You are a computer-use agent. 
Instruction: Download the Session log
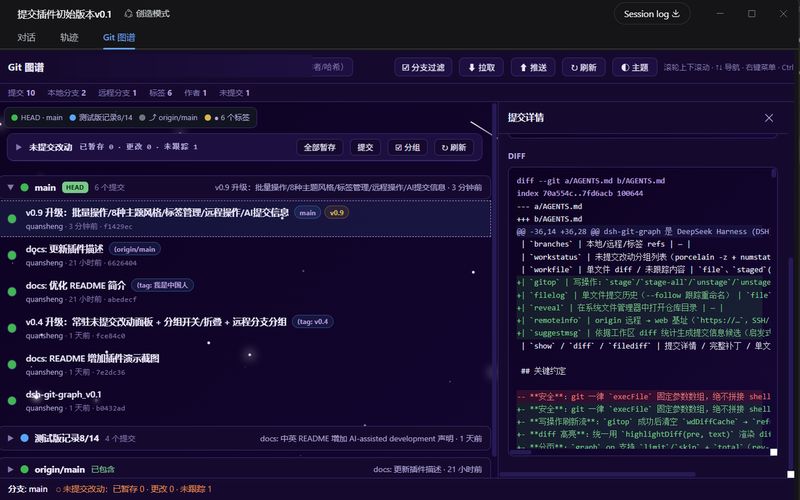[652, 14]
